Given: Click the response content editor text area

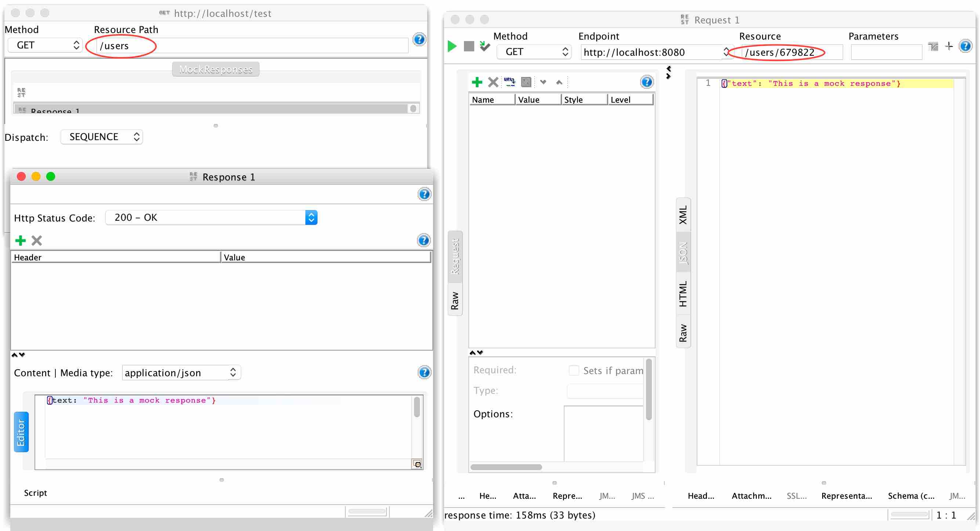Looking at the screenshot, I should tap(228, 427).
